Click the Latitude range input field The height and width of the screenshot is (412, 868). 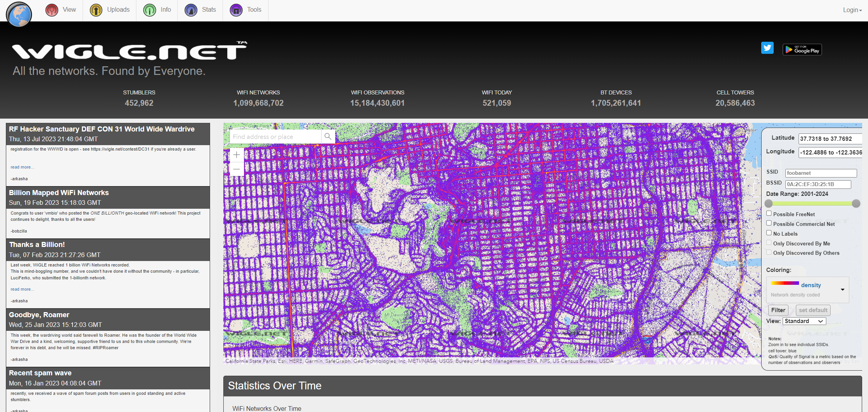[830, 139]
